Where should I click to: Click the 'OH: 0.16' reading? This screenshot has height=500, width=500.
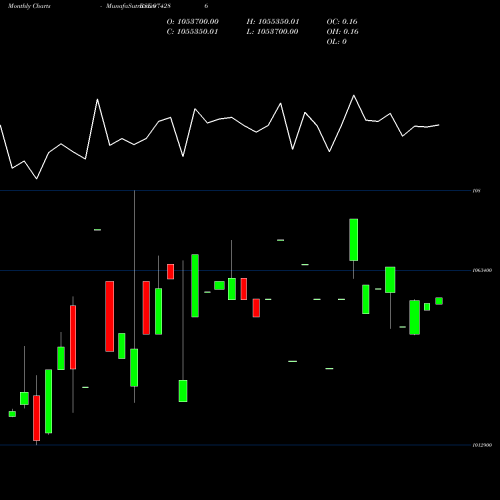343,32
